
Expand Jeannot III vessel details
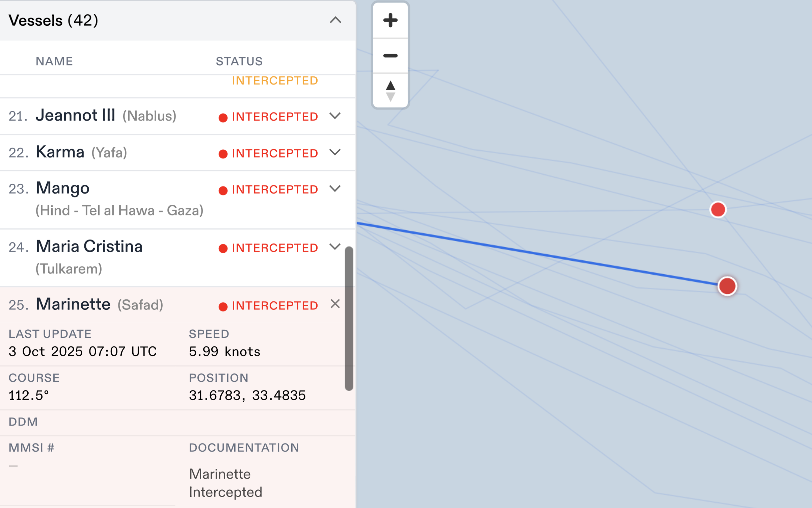[335, 116]
